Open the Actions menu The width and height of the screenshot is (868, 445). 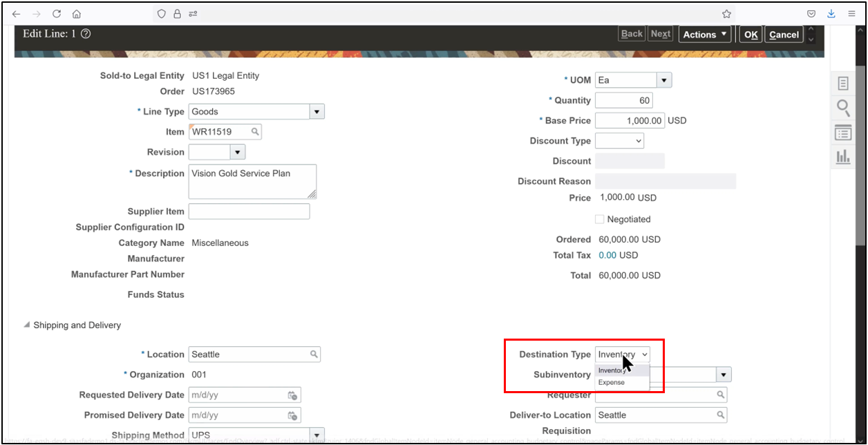click(704, 33)
